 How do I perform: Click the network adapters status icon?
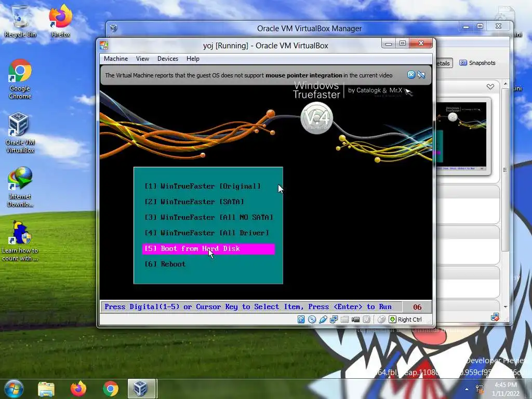334,320
